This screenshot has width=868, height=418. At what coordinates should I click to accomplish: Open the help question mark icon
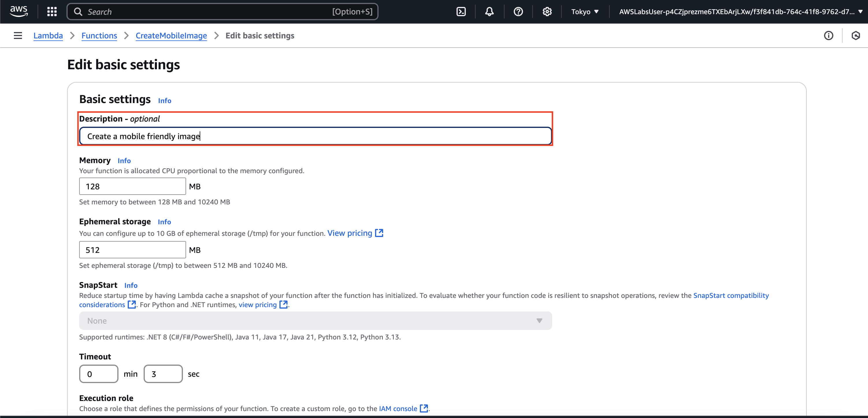tap(518, 12)
